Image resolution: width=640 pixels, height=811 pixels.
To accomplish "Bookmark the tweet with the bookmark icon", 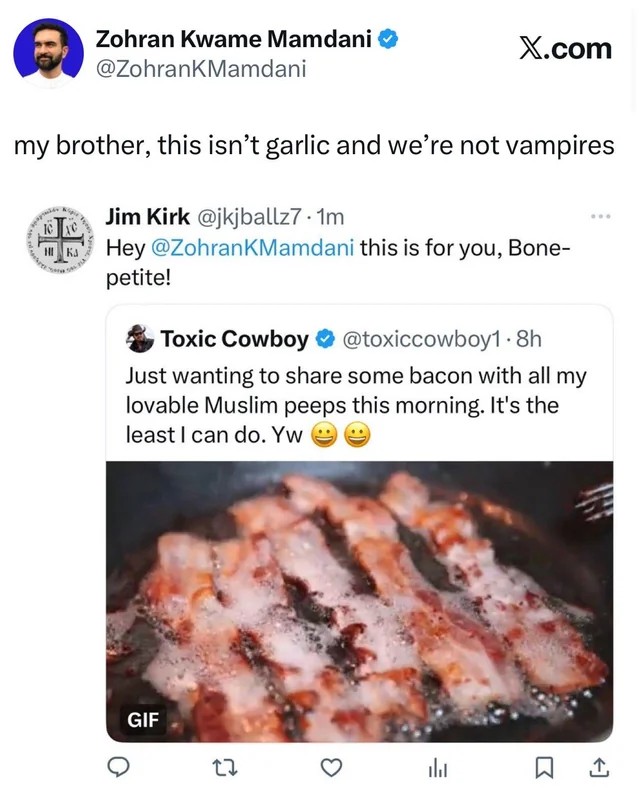I will 544,769.
